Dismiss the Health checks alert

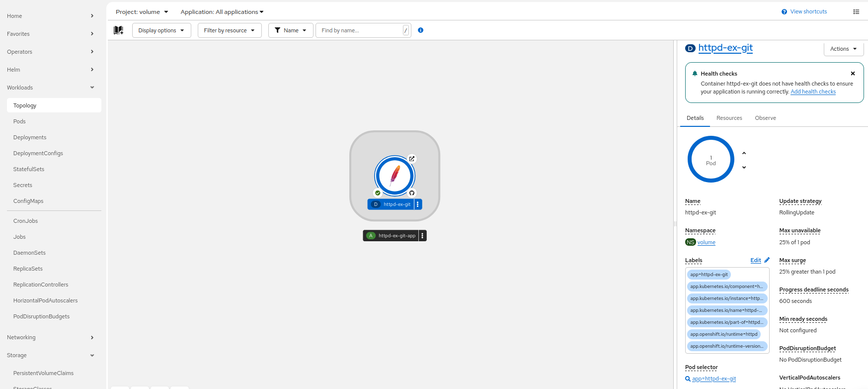coord(853,74)
